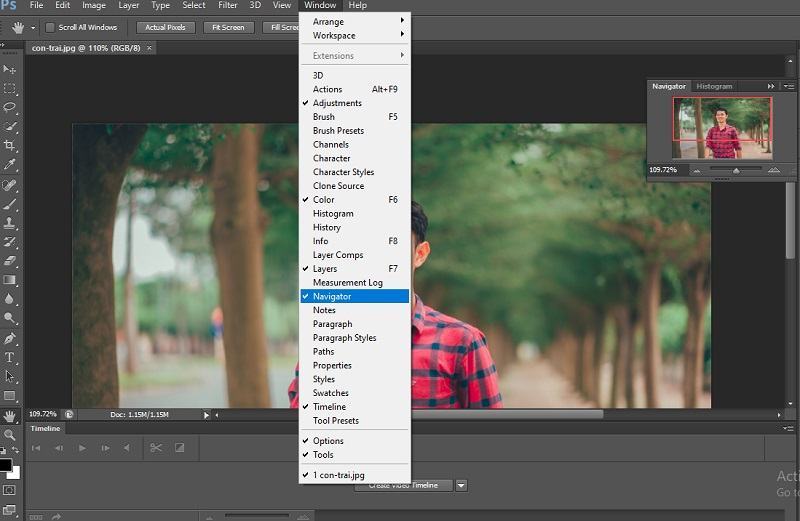Click Navigator zoom in mountain icon
Viewport: 800px width, 521px height.
[774, 170]
